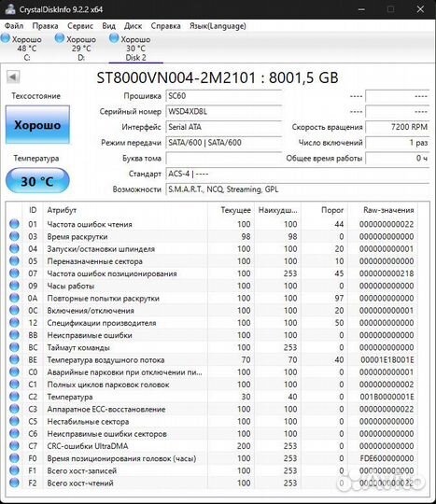This screenshot has width=436, height=504.
Task: Click status icon for Неисправимые ошибки (BB)
Action: (14, 335)
